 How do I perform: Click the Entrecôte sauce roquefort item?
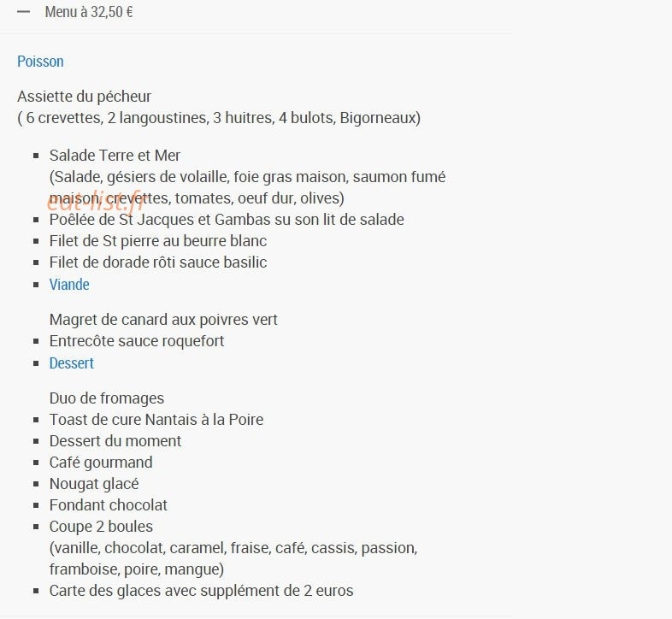pos(137,342)
